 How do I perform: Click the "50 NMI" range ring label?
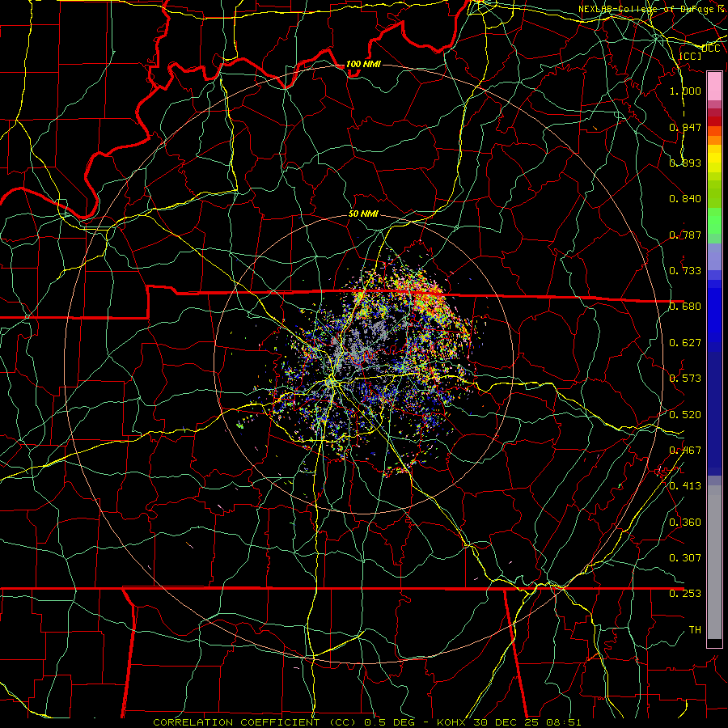(x=363, y=214)
